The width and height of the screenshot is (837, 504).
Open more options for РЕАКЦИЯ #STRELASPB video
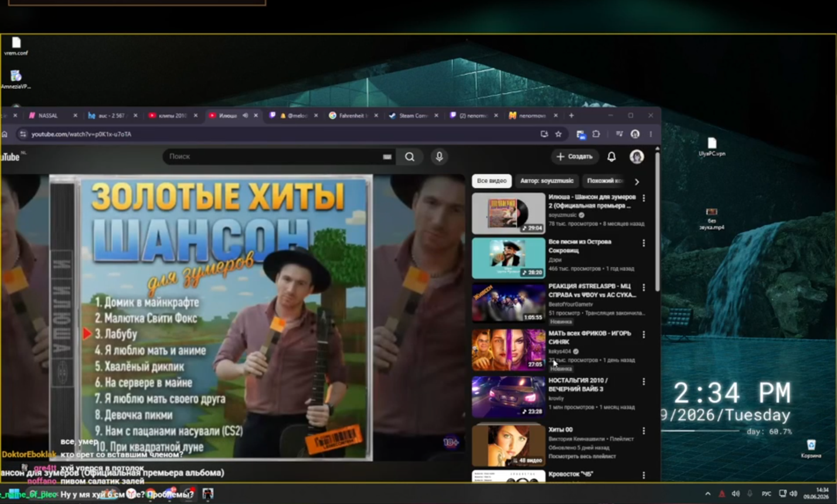(644, 287)
